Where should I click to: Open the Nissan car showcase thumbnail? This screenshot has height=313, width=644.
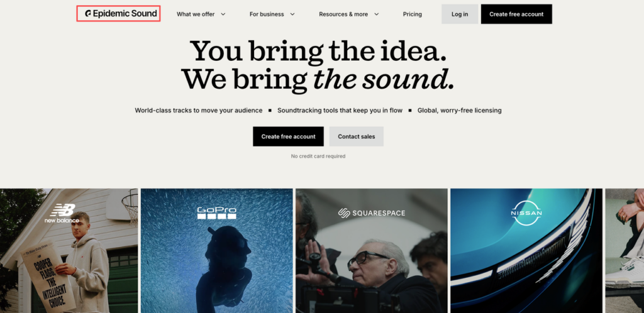[x=526, y=251]
